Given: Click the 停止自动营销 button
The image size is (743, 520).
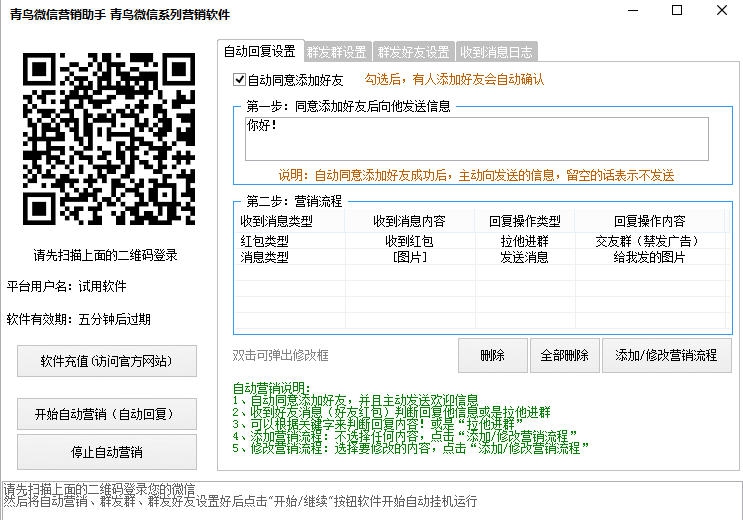Looking at the screenshot, I should 107,452.
